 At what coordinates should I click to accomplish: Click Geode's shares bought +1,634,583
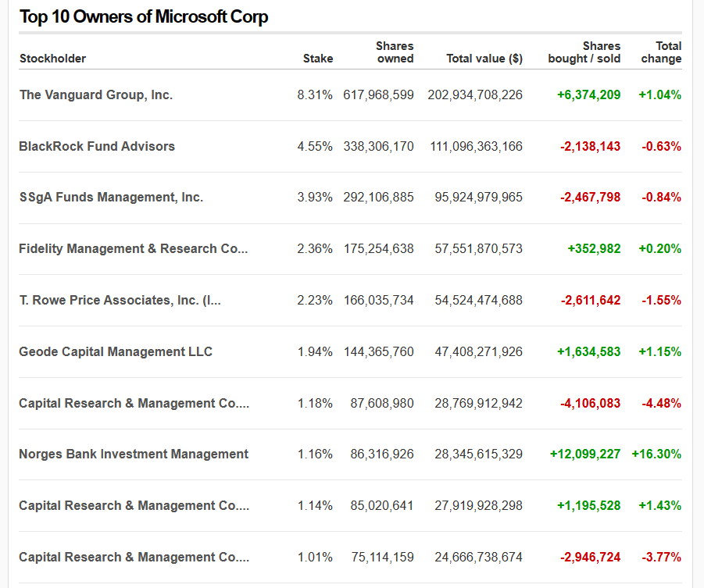(588, 351)
